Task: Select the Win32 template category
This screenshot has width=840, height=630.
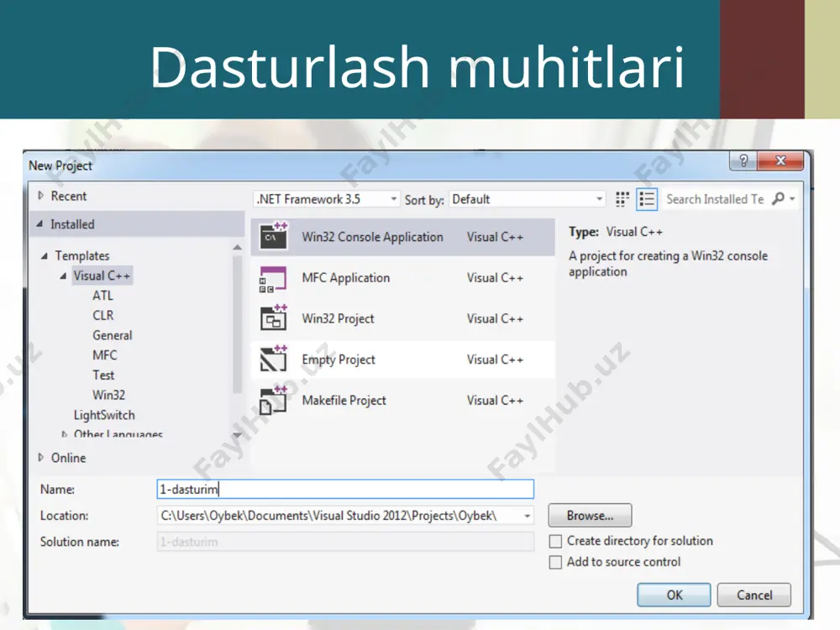Action: 108,395
